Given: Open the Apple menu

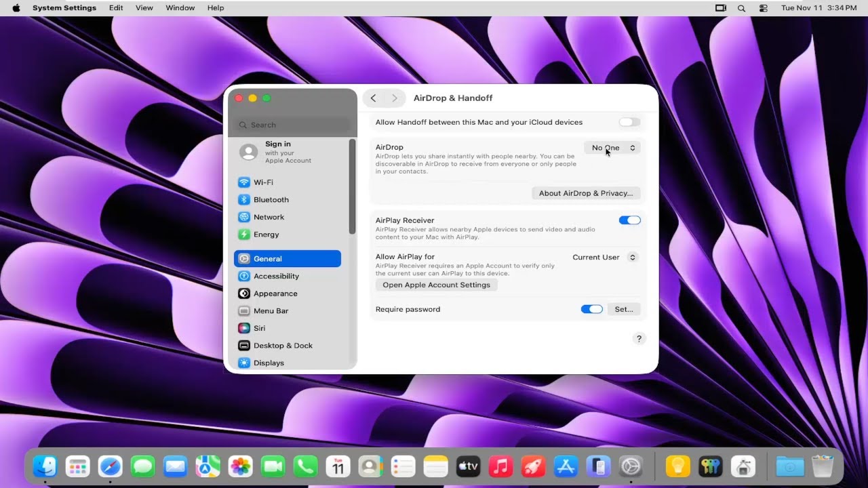Looking at the screenshot, I should pos(16,8).
